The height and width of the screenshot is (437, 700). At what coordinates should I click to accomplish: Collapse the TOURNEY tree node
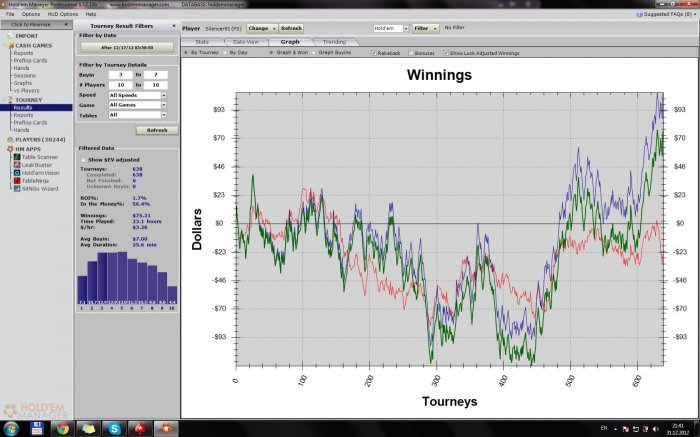4,100
